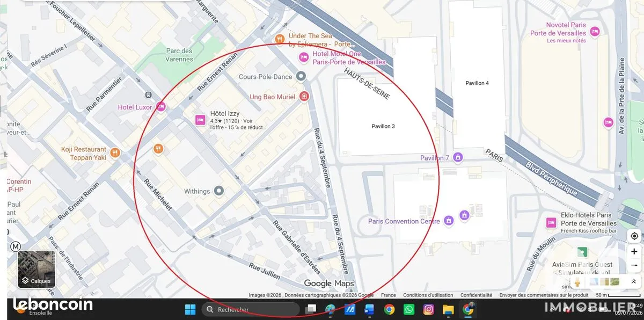The width and height of the screenshot is (644, 320).
Task: Click the Ung Bao Muriel map pin
Action: click(305, 97)
